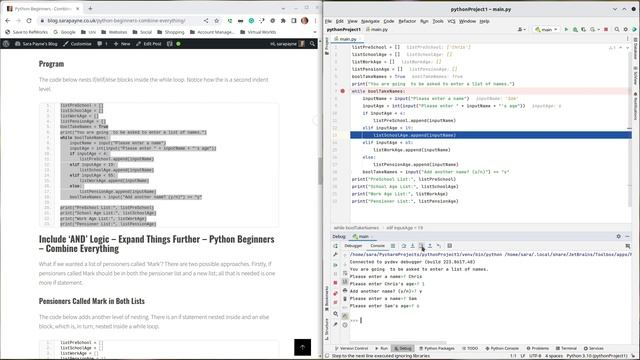Screen dimensions: 640x360
Task: Open the 4 spaces indent setting
Action: (553, 356)
